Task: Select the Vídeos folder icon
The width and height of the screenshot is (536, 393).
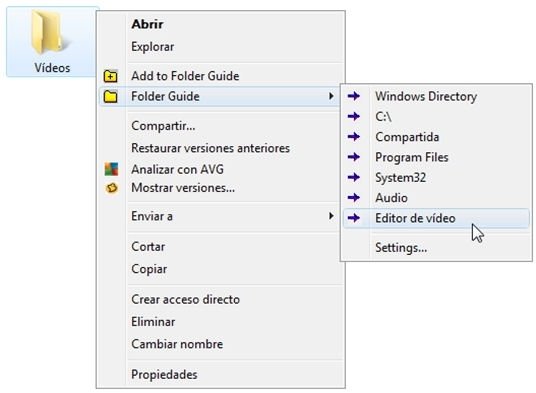Action: tap(48, 32)
